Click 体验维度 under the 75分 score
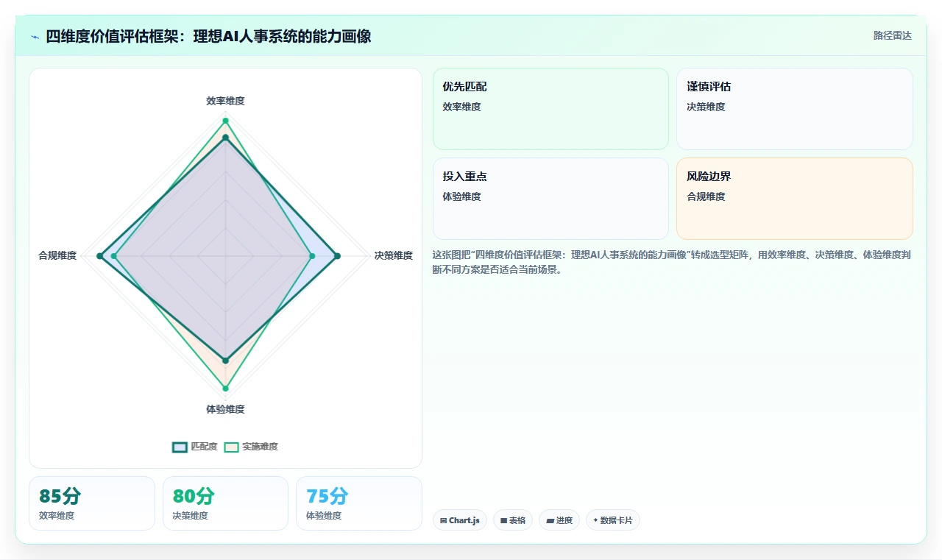 324,516
